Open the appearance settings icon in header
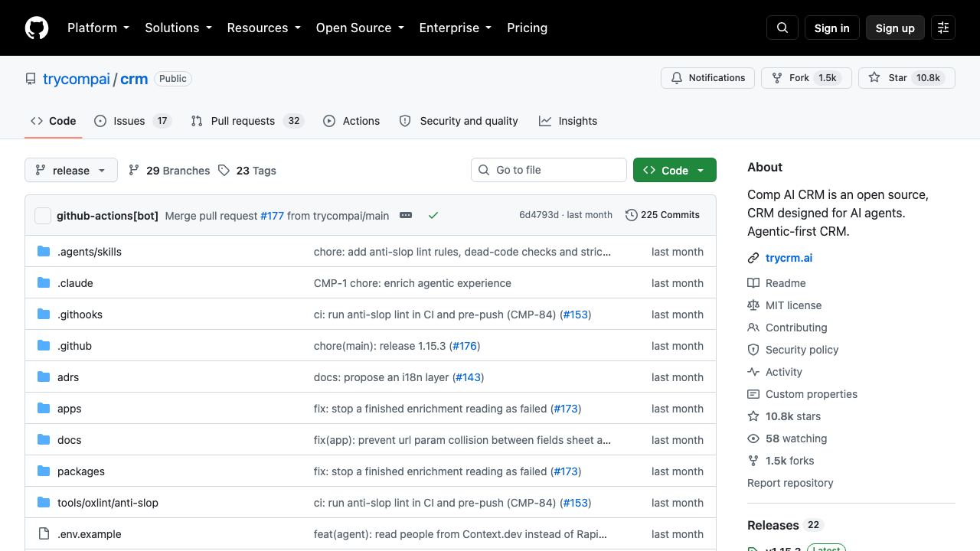 [x=943, y=28]
